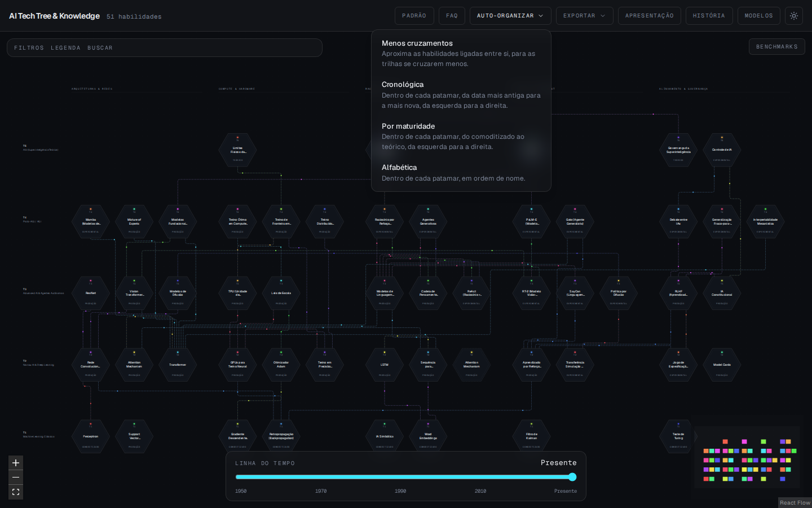The image size is (812, 508).
Task: Choose the Cronológica layout option
Action: 461,95
